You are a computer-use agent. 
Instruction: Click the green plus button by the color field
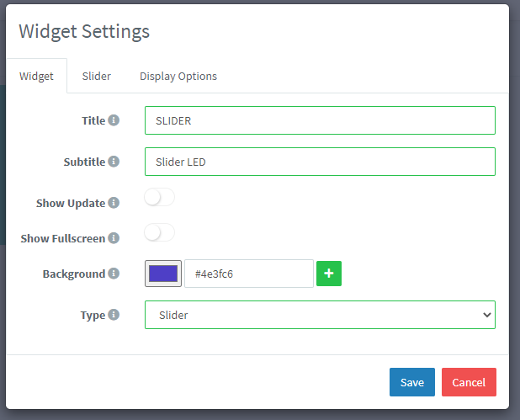329,274
